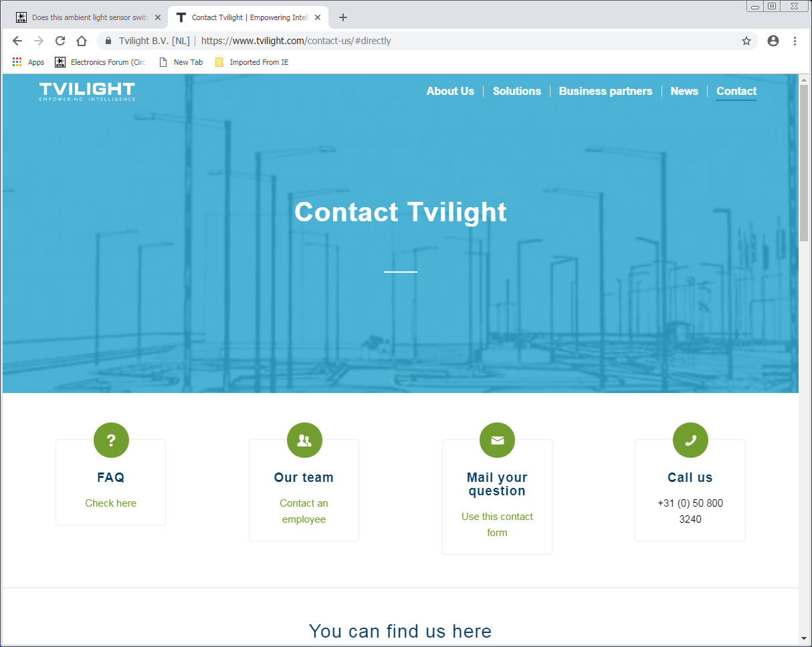This screenshot has height=647, width=812.
Task: Go to Business partners page
Action: click(x=605, y=92)
